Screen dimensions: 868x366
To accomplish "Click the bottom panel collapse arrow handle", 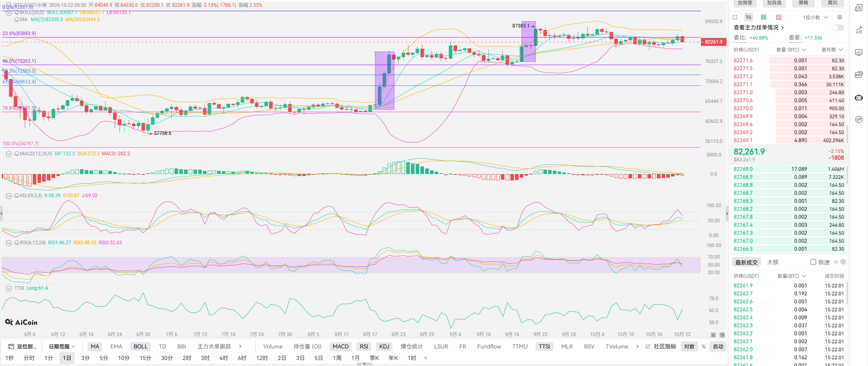I will (364, 364).
